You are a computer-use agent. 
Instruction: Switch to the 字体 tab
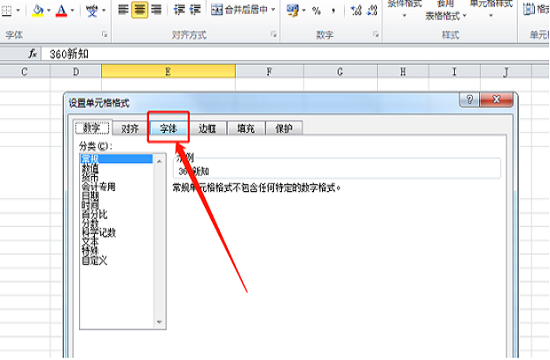coord(168,128)
